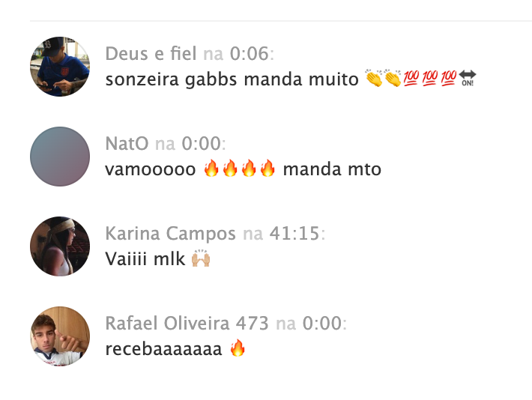This screenshot has width=532, height=400.
Task: Click the username Karina Campos
Action: [170, 234]
